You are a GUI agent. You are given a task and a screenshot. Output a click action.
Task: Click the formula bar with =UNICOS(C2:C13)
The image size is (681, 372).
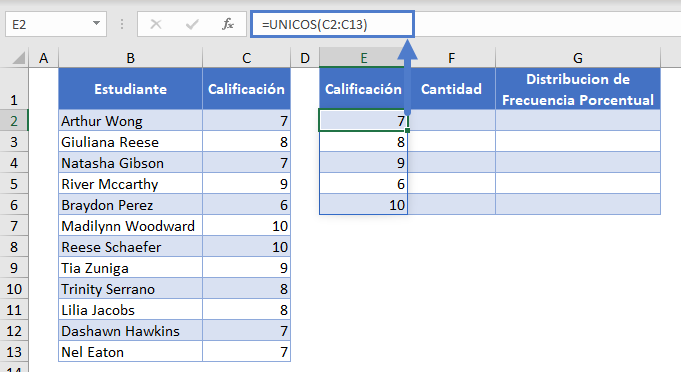pos(332,24)
